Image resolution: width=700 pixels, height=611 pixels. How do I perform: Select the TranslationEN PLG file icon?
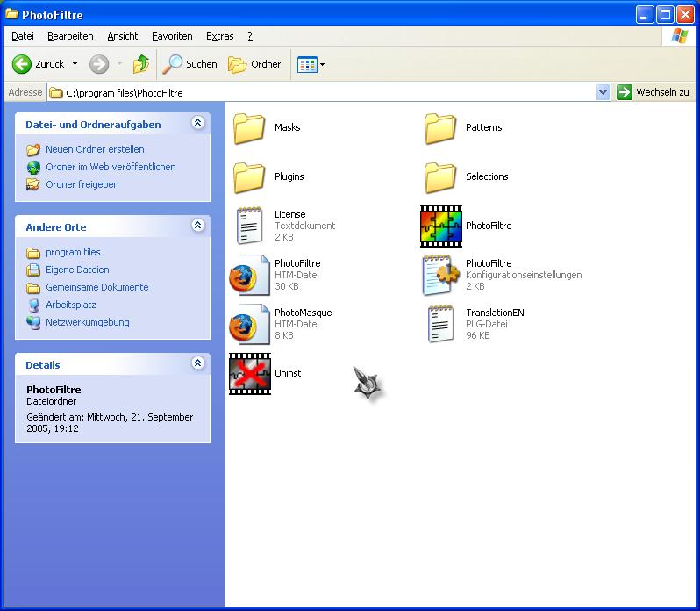click(x=440, y=324)
